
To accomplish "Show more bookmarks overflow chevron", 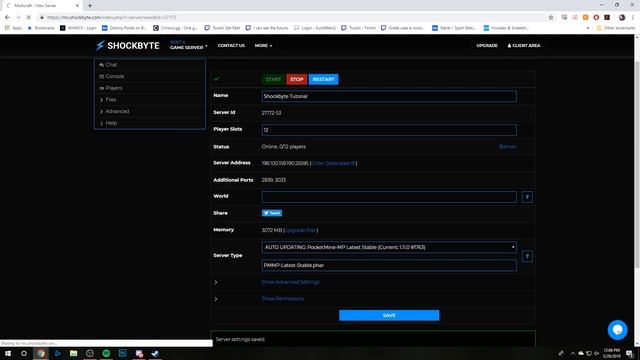I will (x=588, y=28).
